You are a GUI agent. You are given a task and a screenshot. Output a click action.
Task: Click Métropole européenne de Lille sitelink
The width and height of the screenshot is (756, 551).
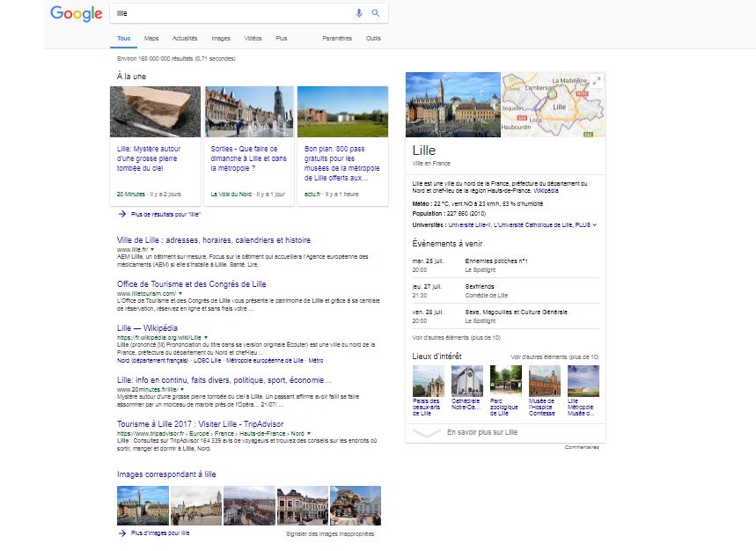(x=265, y=361)
